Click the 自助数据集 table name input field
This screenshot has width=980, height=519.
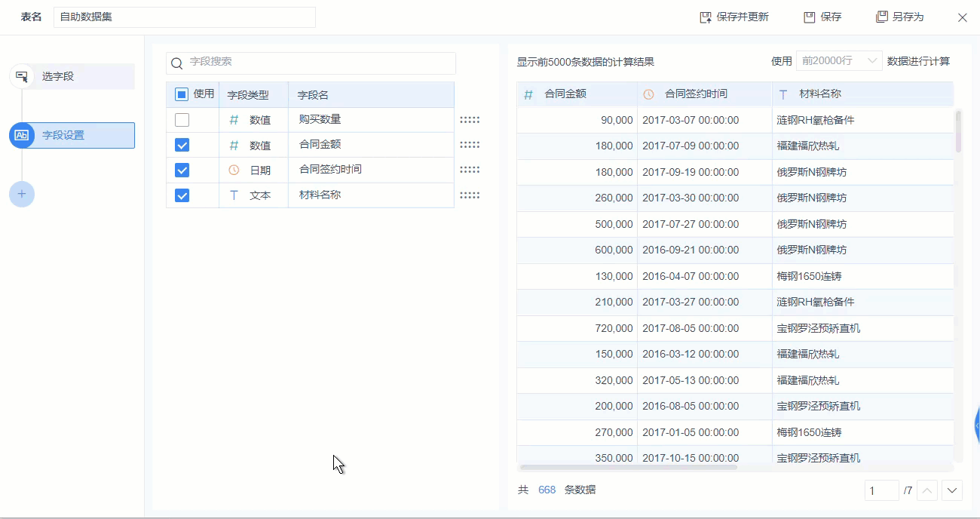[x=184, y=16]
